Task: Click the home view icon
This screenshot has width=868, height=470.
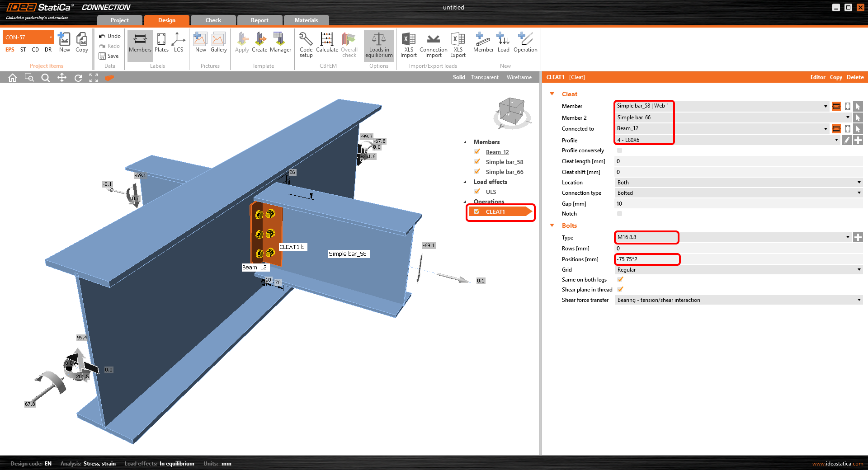Action: tap(13, 78)
